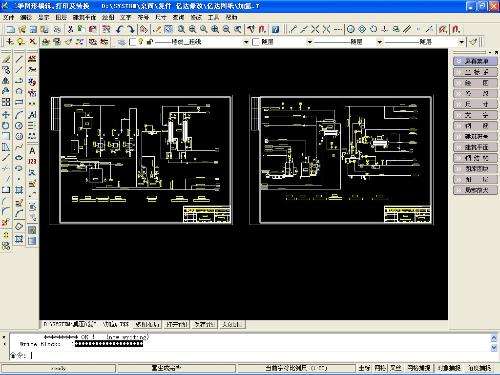
Task: Select the pencil icon at top of left toolbar
Action: tap(6, 59)
